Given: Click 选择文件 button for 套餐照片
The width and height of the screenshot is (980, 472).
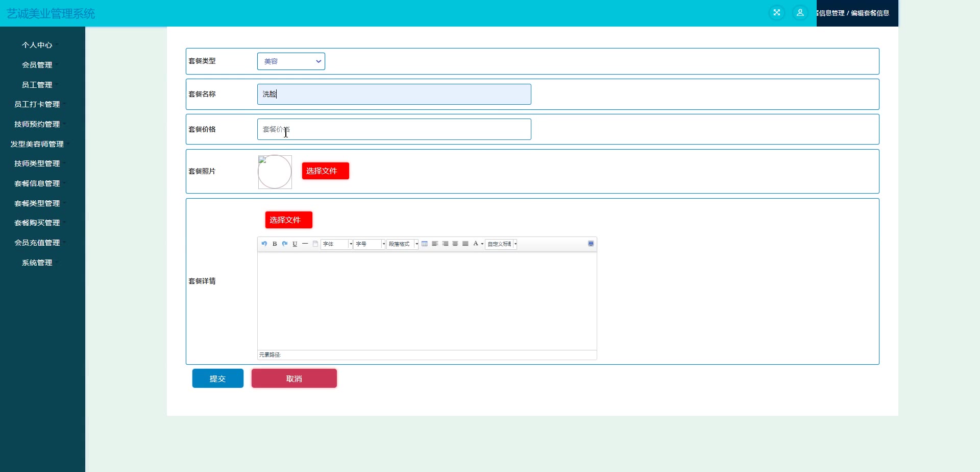Looking at the screenshot, I should 326,171.
